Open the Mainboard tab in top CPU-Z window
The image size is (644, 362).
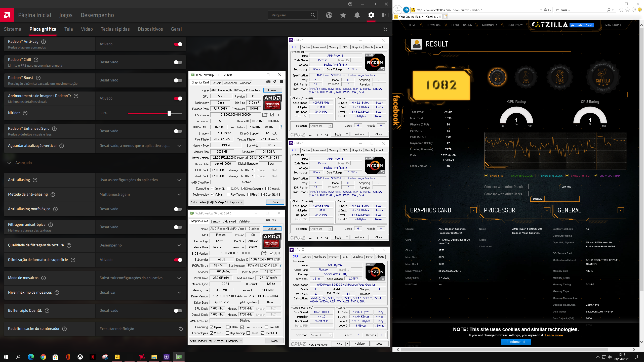tap(319, 47)
